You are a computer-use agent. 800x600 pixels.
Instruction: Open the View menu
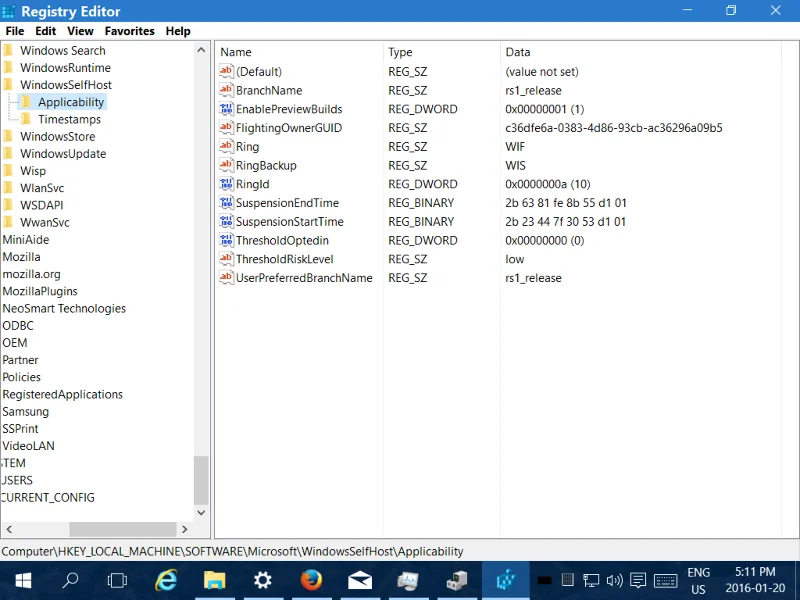[x=80, y=31]
